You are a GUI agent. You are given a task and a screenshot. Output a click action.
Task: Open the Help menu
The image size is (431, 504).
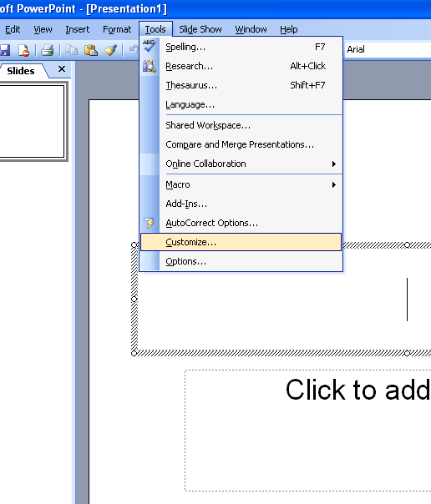(x=289, y=29)
